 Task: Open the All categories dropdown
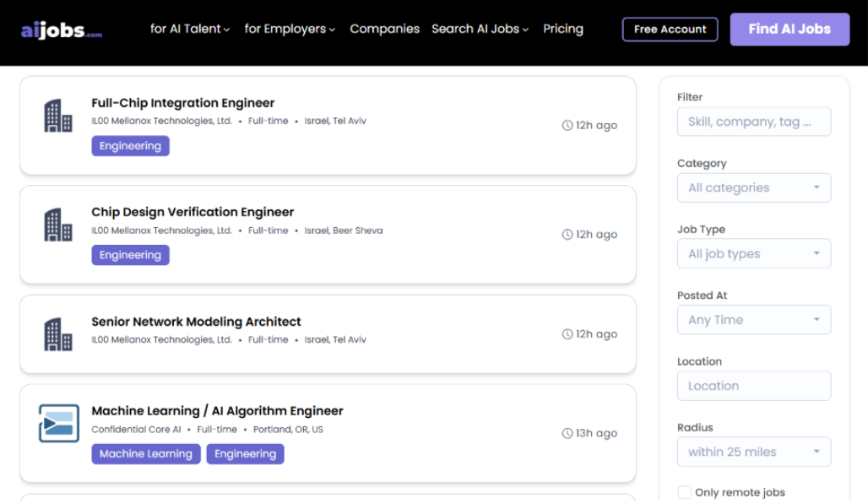(x=754, y=187)
